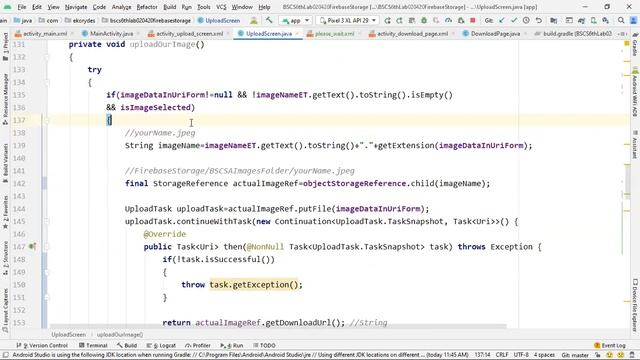
Task: Open Git history with the clock icon
Action: 526,20
